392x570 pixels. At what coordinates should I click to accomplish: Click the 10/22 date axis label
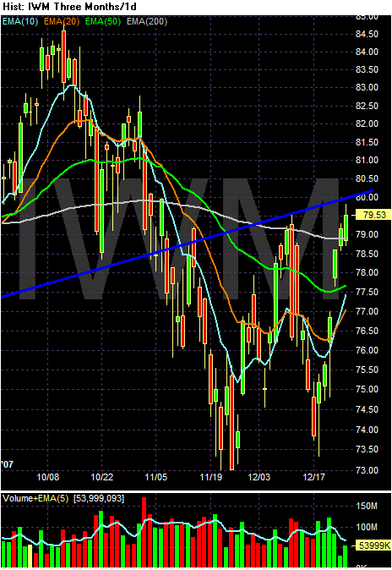pyautogui.click(x=101, y=477)
